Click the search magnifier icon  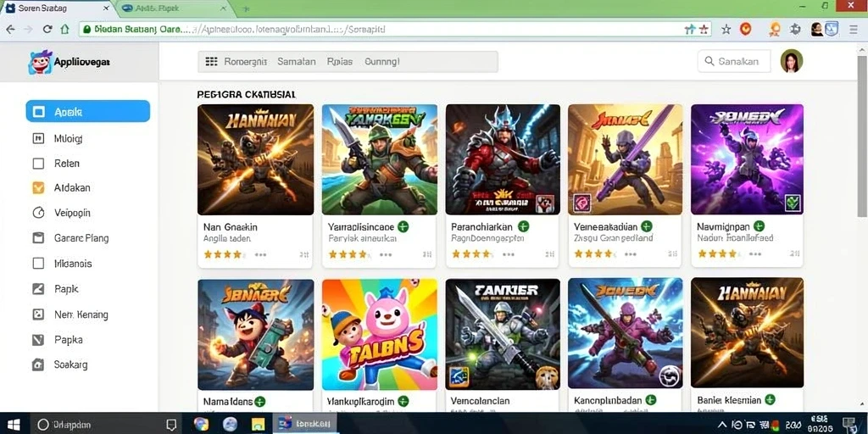tap(709, 61)
